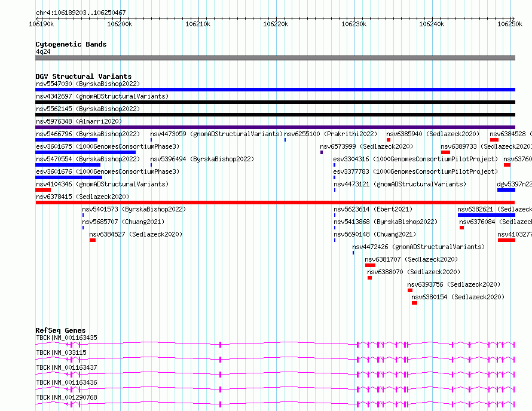Select the blue nsv6382621 variant bar
Viewport: 532px width, 411px height.
pos(487,215)
